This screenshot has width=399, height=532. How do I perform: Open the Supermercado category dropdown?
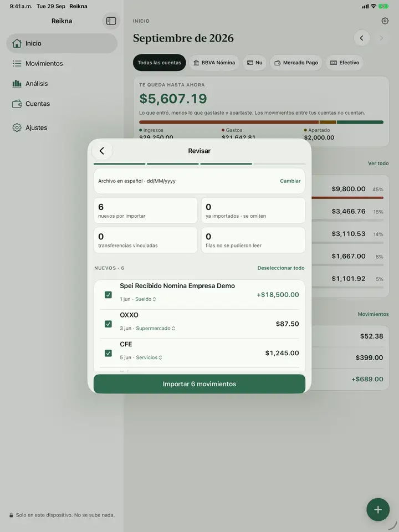click(155, 329)
